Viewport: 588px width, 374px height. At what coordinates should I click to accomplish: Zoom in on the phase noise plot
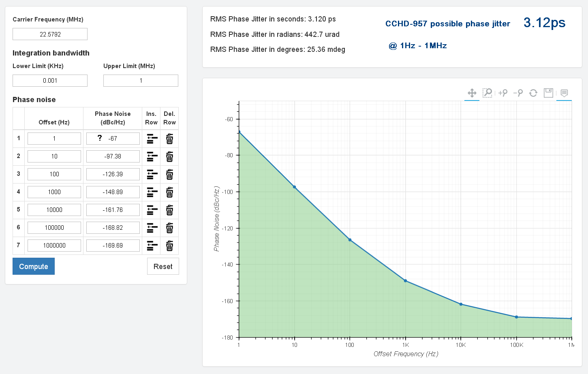[502, 93]
